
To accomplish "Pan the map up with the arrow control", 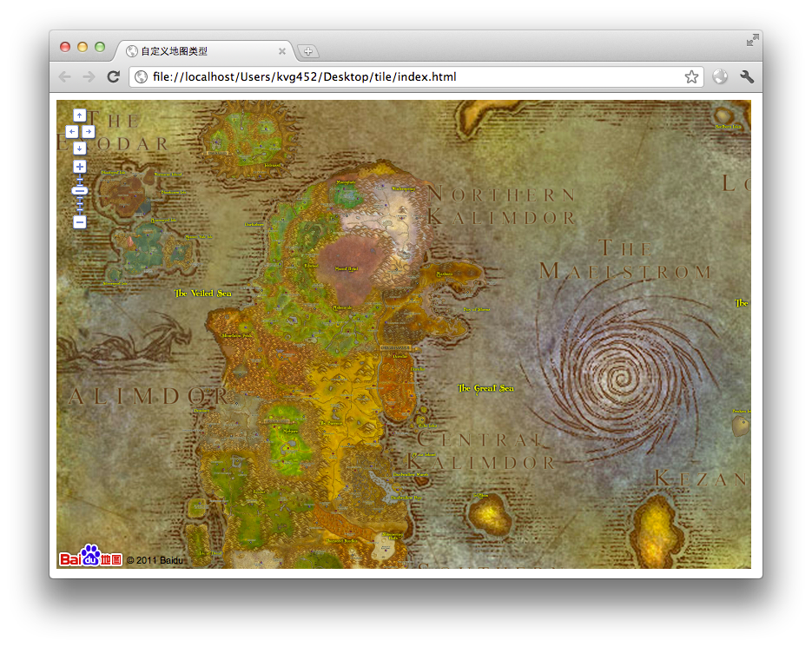I will click(x=79, y=115).
